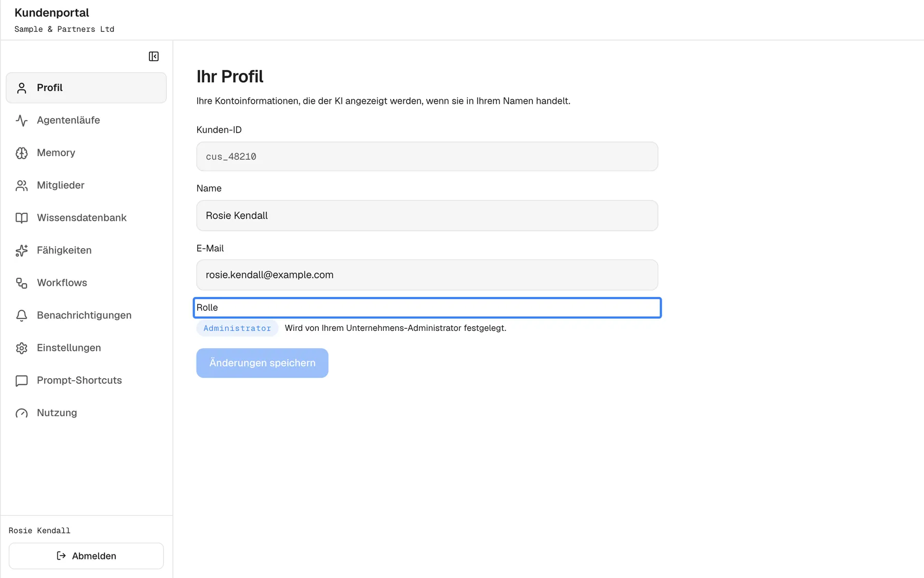Click the Einstellungen gear icon
Screen dimensions: 924x578
tap(22, 348)
